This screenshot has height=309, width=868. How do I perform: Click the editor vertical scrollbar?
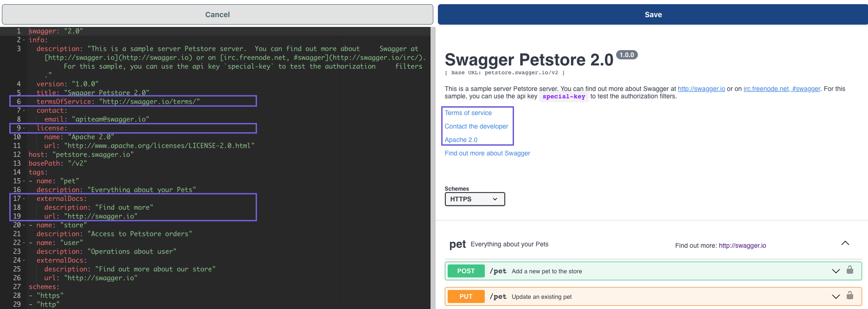coord(433,168)
